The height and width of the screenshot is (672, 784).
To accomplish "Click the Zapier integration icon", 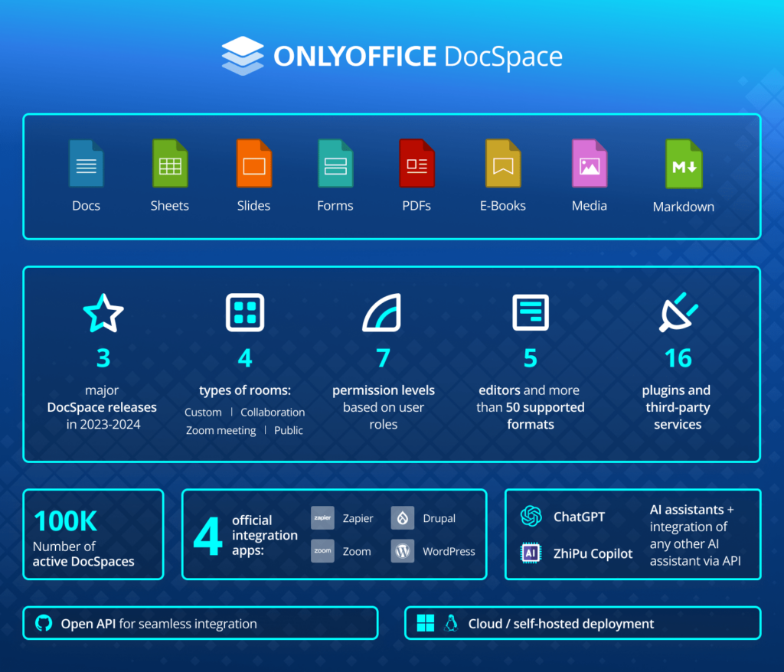I will (x=322, y=518).
